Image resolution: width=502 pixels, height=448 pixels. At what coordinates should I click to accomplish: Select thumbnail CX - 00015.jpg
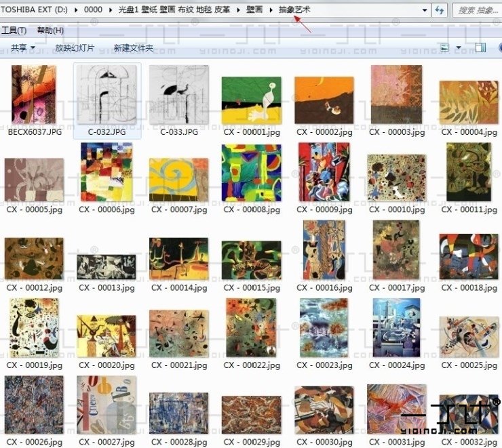tap(251, 260)
